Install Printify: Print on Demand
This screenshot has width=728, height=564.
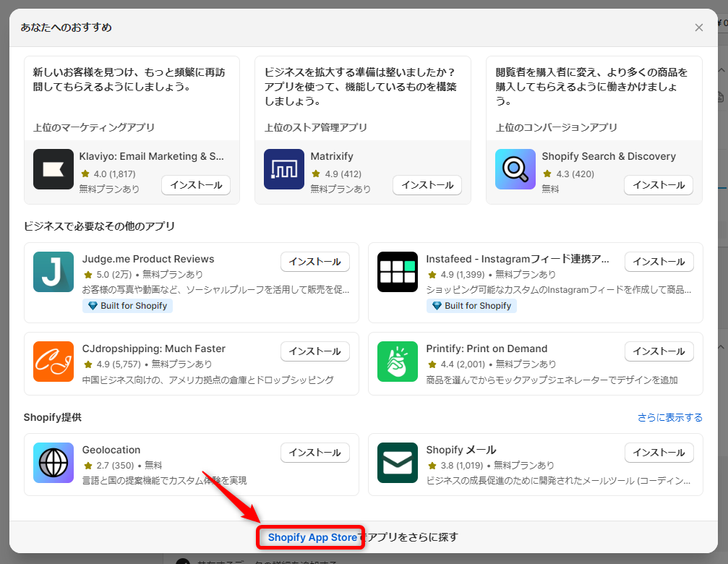pyautogui.click(x=659, y=351)
